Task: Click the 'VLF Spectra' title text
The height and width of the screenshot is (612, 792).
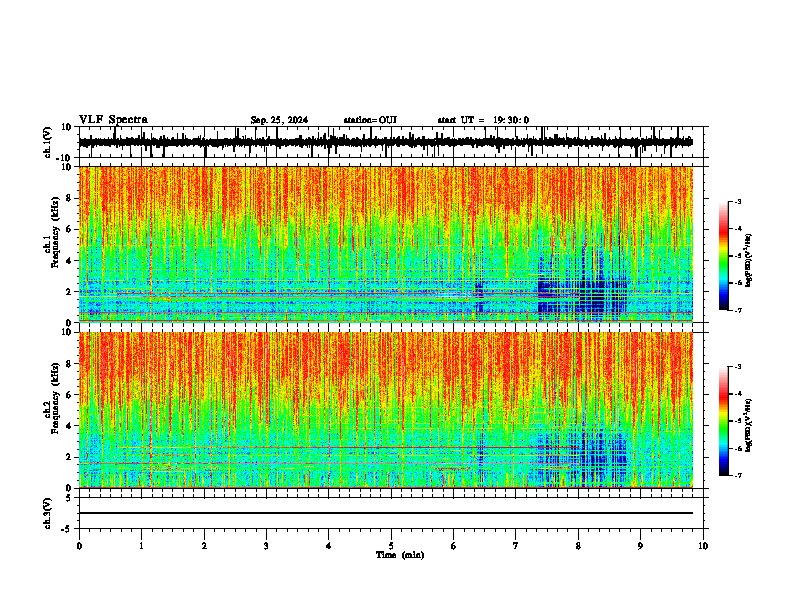Action: coord(113,120)
